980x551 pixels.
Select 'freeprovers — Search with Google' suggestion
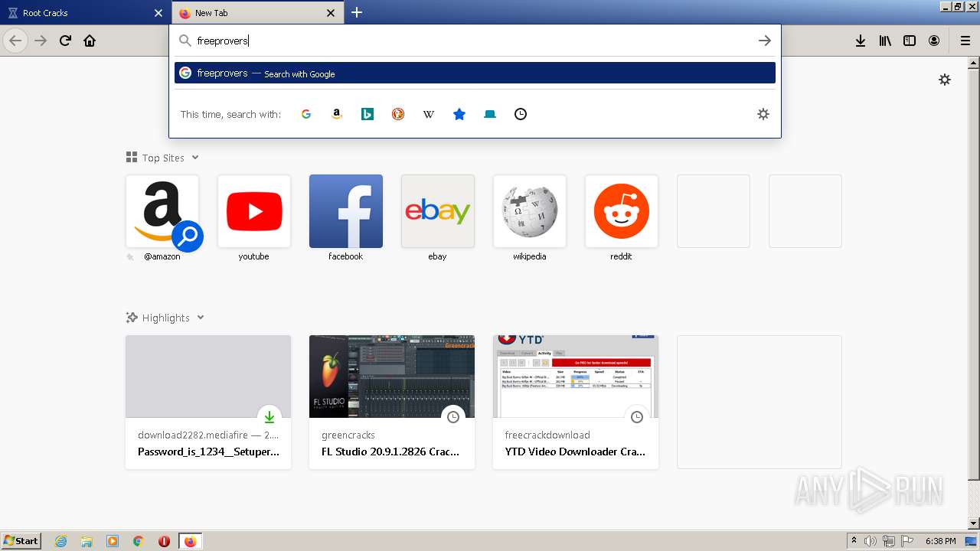coord(475,73)
